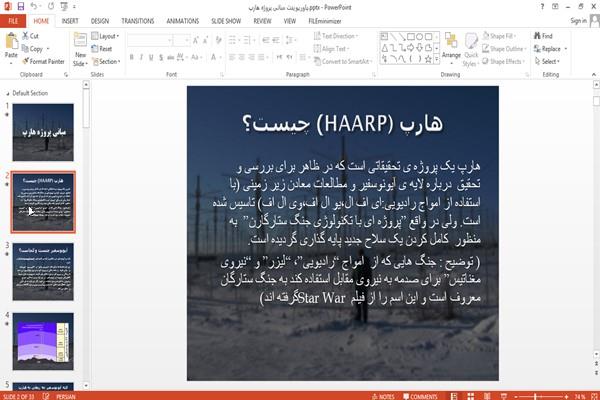Screen dimensions: 600x400
Task: Switch to Normal view from status bar
Action: click(x=454, y=396)
